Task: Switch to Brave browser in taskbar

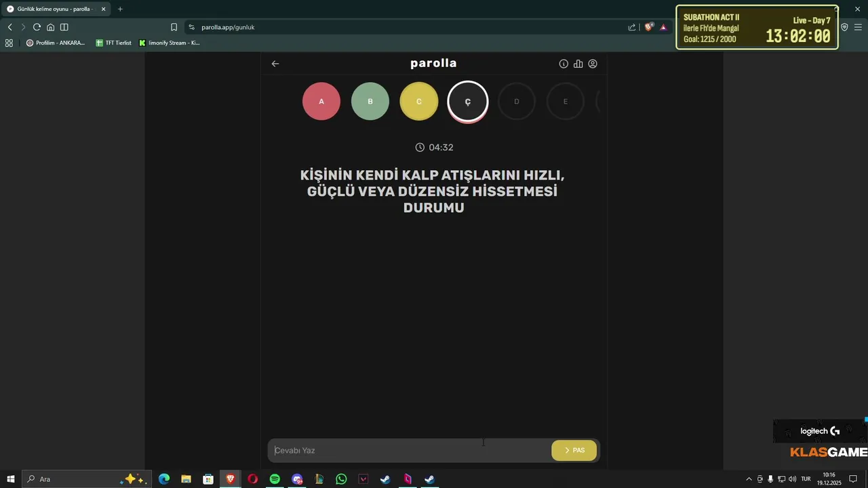Action: coord(231,479)
